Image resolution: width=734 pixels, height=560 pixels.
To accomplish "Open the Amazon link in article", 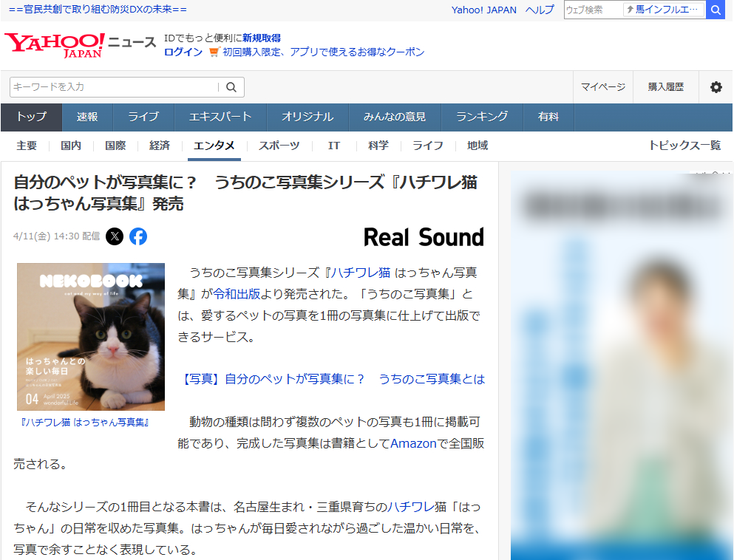I will (x=412, y=443).
